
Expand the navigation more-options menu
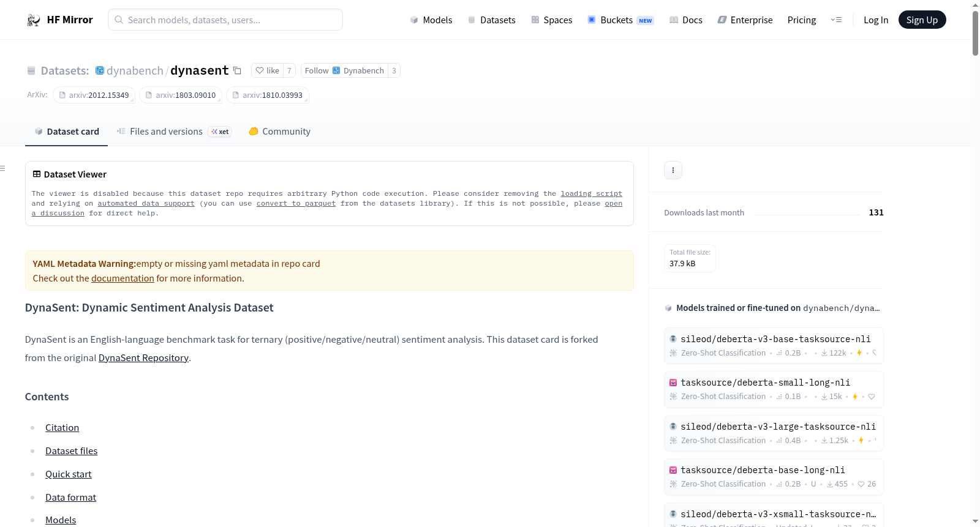[836, 20]
